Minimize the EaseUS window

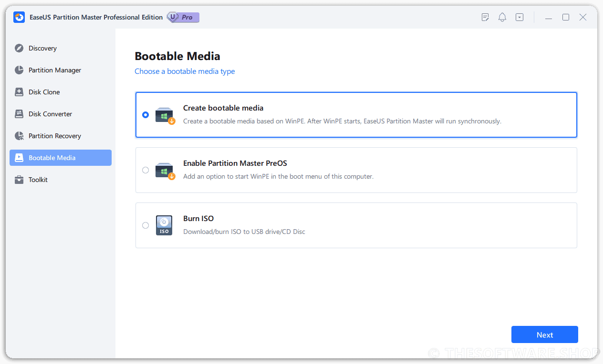pyautogui.click(x=549, y=18)
